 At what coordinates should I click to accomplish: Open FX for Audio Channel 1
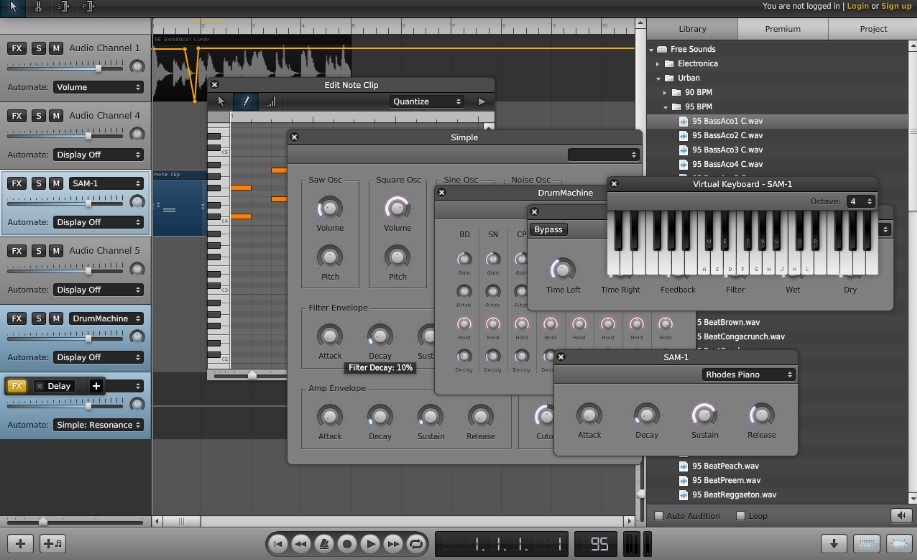17,48
